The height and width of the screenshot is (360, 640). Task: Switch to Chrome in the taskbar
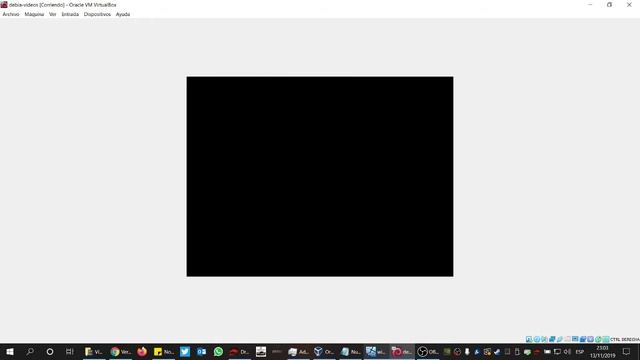pos(120,351)
